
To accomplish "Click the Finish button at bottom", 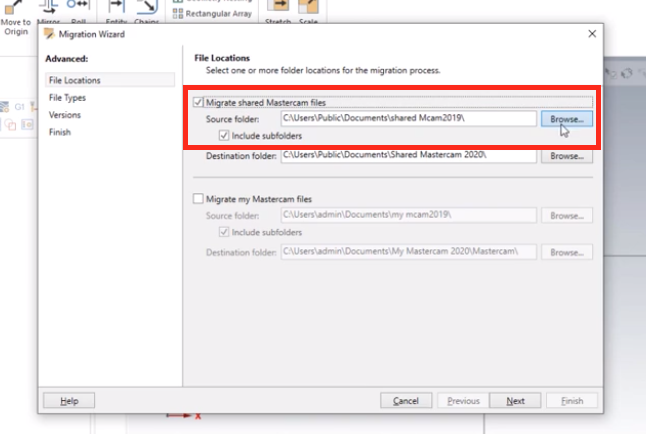I will 572,401.
